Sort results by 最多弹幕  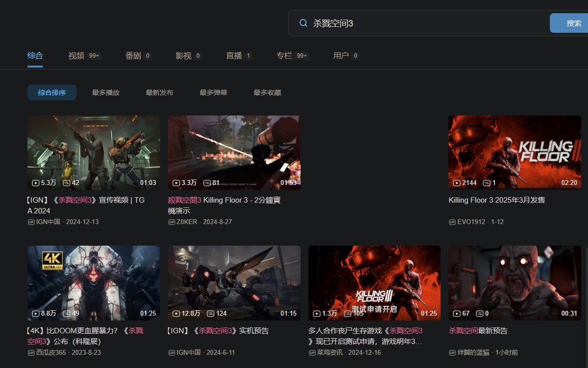coord(213,92)
